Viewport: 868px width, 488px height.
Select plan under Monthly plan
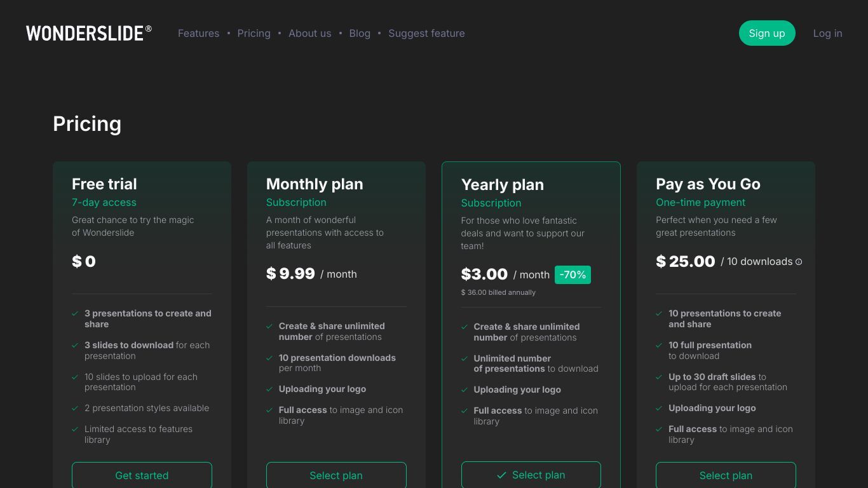[336, 475]
